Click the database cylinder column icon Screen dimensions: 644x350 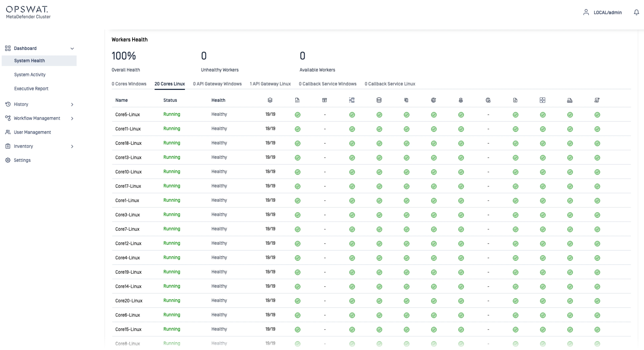pyautogui.click(x=379, y=100)
